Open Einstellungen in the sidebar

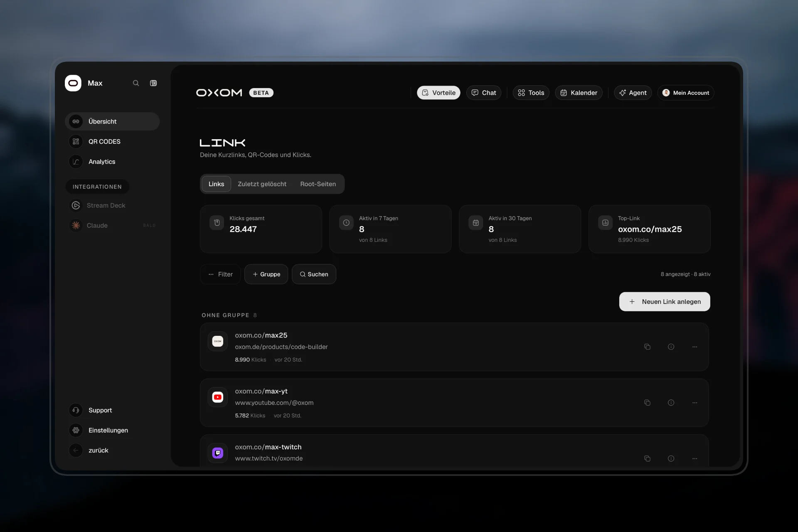(112, 430)
